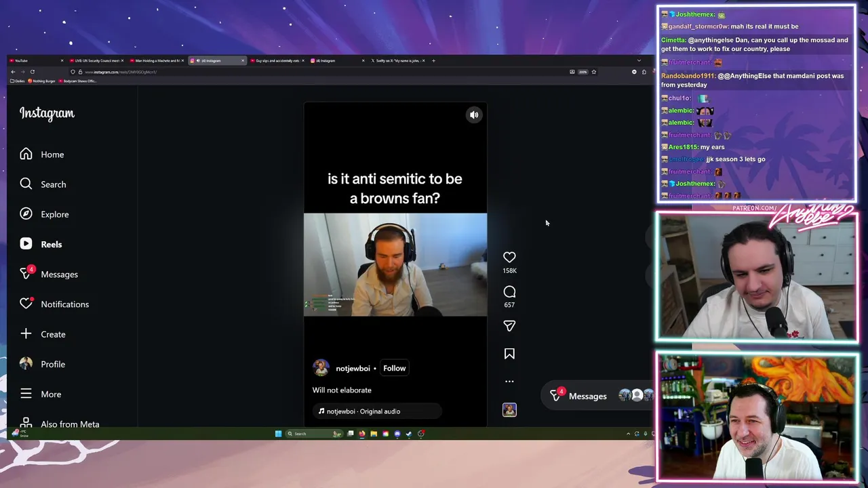The height and width of the screenshot is (488, 868).
Task: Switch to Man Holding a Machete tab
Action: coord(156,60)
